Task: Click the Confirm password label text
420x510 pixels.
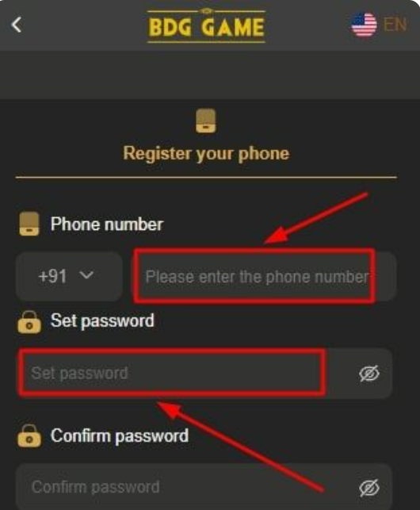Action: coord(120,436)
